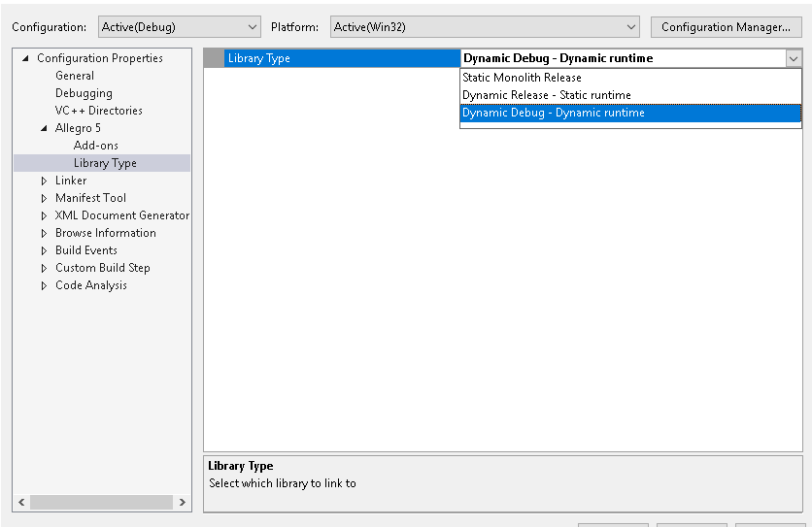Select Library Type in the tree
Image resolution: width=812 pixels, height=527 pixels.
point(105,163)
